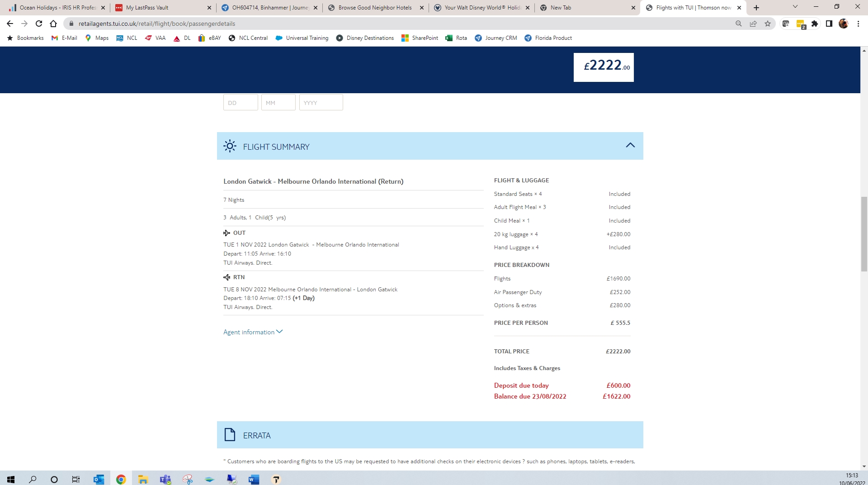Go back to the previous page
Screen dimensions: 868x485
click(10, 24)
